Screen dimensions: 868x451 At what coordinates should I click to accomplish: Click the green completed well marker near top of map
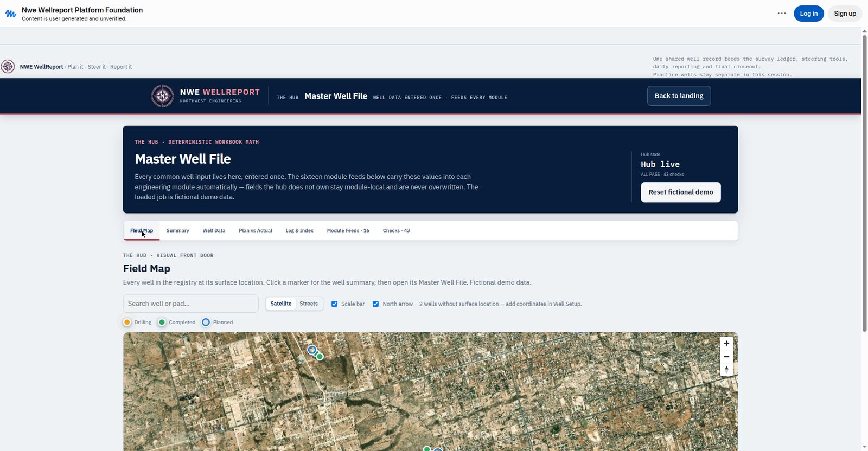coord(320,357)
